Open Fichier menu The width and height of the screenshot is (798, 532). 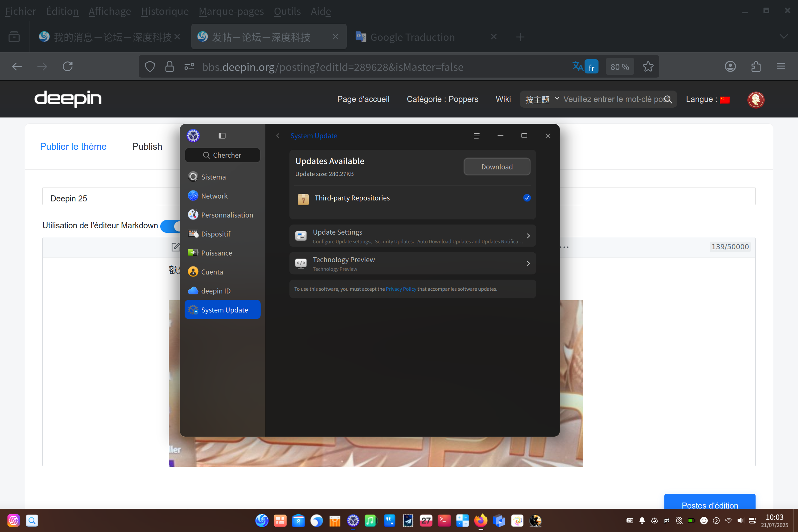tap(20, 11)
